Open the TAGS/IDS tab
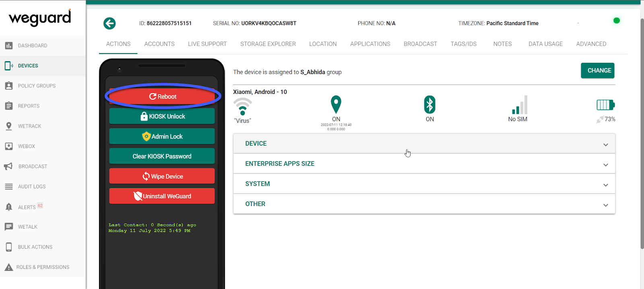The width and height of the screenshot is (644, 289). 464,44
